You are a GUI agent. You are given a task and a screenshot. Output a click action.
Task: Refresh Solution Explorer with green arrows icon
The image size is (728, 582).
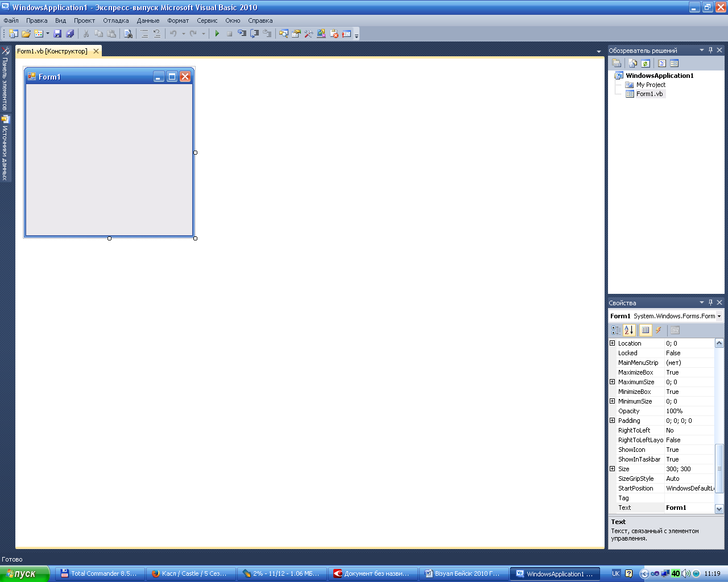[x=646, y=63]
